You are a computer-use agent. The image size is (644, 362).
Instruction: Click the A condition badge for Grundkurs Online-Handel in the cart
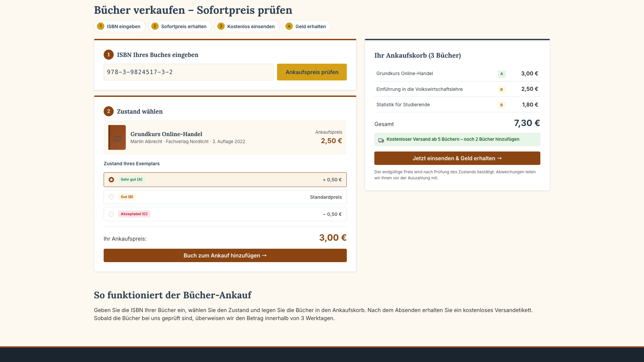click(x=501, y=74)
